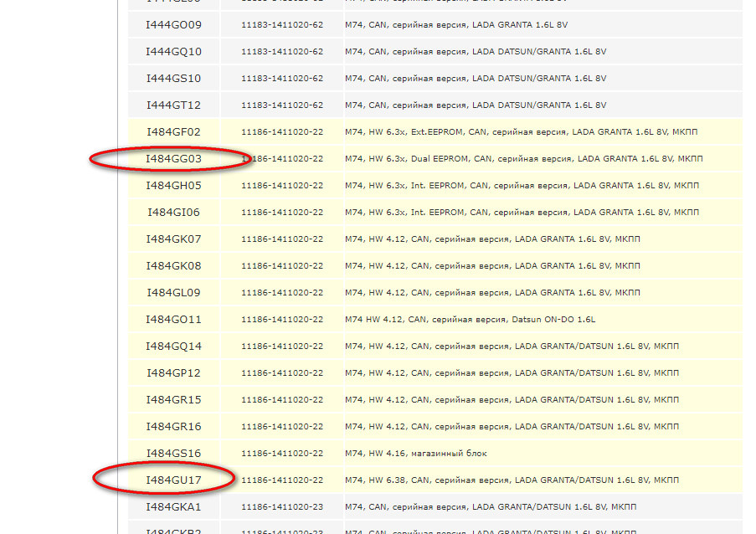756x534 pixels.
Task: Select the description in the I484GKA1 row
Action: pyautogui.click(x=491, y=507)
